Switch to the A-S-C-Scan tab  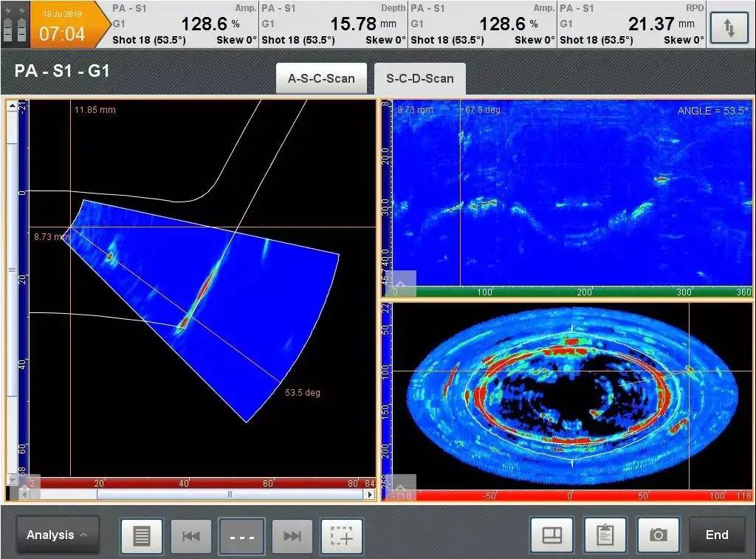pyautogui.click(x=321, y=78)
